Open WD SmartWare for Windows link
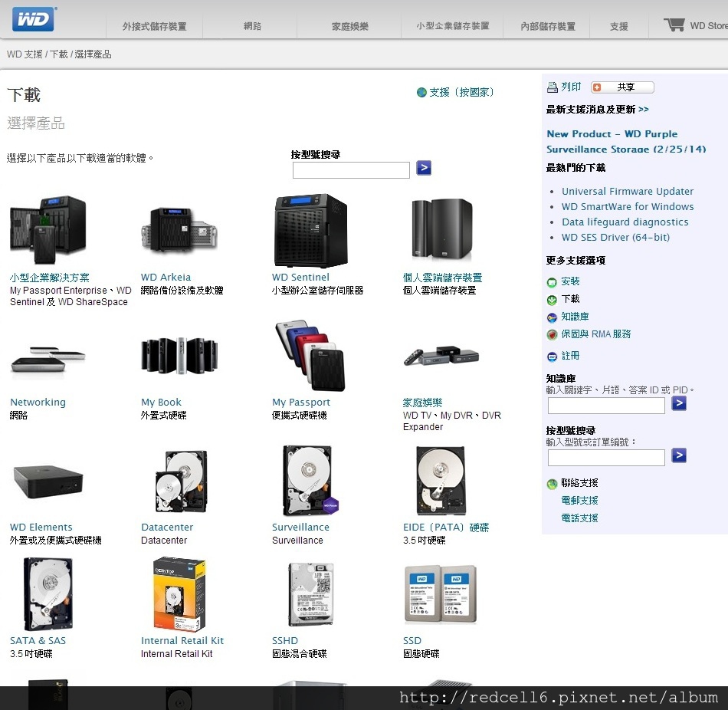Viewport: 728px width, 710px height. (x=628, y=207)
